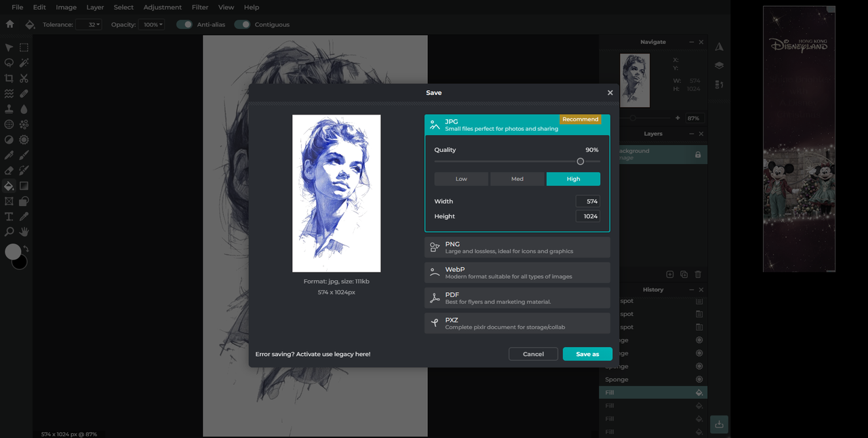
Task: Click the Home icon in the top bar
Action: coord(9,24)
